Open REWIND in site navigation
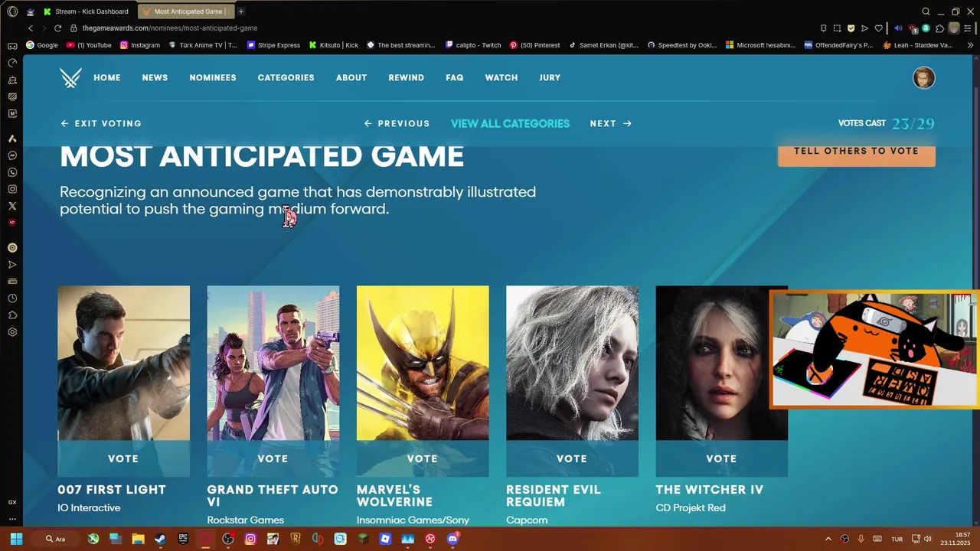The image size is (980, 551). [406, 78]
